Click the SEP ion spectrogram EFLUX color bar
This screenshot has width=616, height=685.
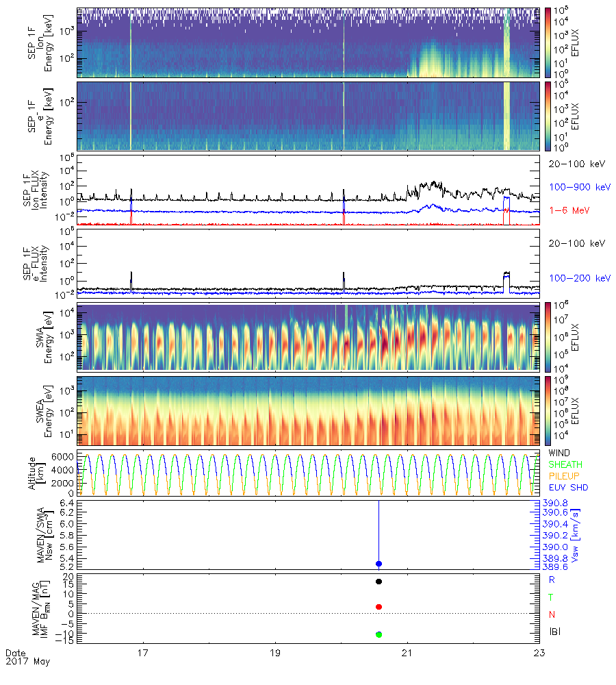click(549, 42)
